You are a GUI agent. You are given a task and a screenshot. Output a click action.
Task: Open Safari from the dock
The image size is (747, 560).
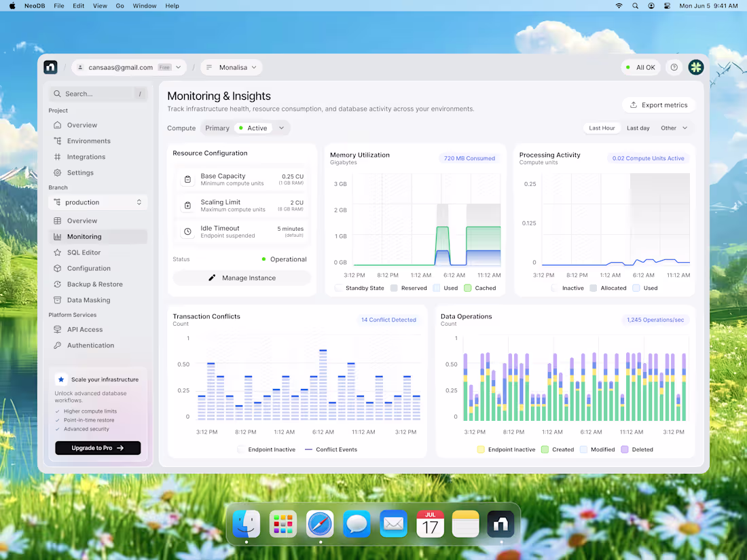[x=320, y=524]
